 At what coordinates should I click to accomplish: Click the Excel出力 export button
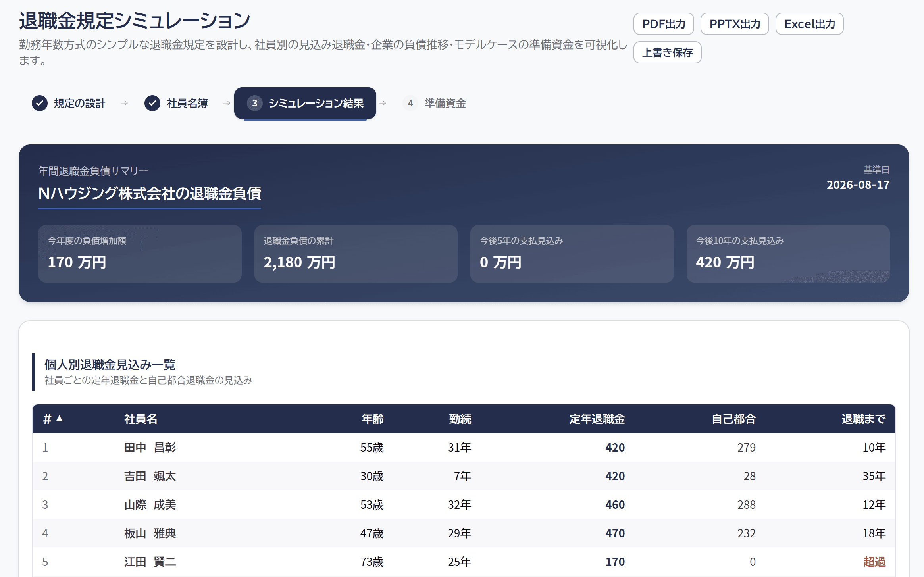(x=810, y=24)
